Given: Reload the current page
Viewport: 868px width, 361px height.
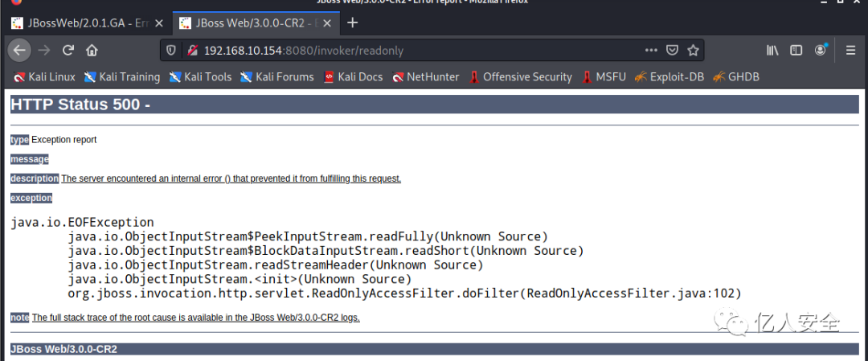Looking at the screenshot, I should point(68,51).
